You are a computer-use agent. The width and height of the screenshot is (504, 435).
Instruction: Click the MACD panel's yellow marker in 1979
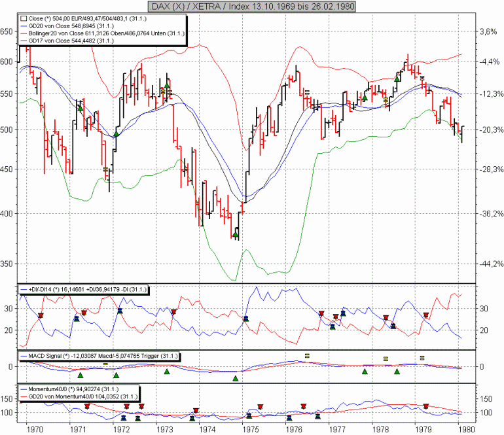[x=422, y=358]
